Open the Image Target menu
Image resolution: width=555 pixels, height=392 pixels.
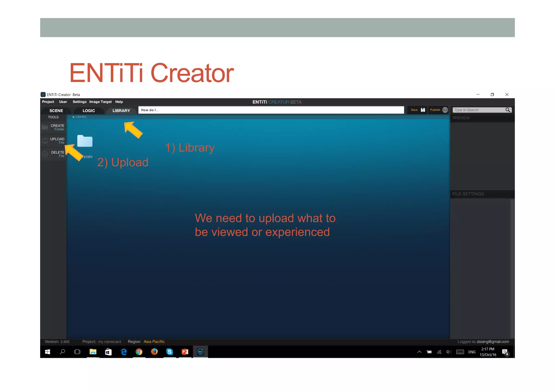[100, 102]
